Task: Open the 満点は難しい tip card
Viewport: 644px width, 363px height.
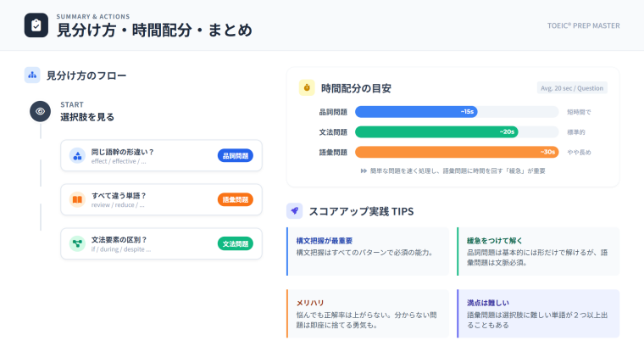Action: pyautogui.click(x=537, y=313)
